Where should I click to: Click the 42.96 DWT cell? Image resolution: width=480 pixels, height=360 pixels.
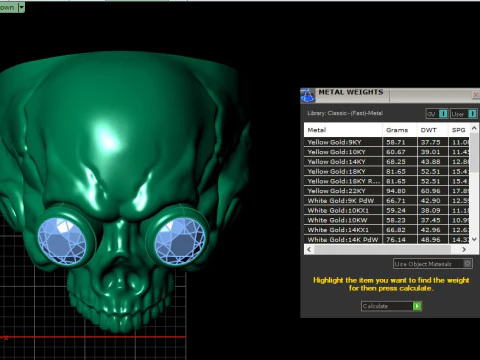point(432,230)
